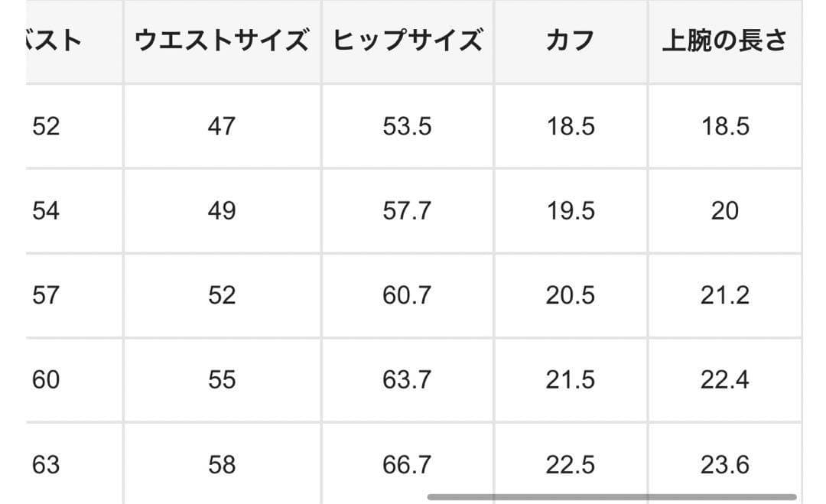Select hip size value 53.5
This screenshot has height=504, width=826.
[408, 126]
